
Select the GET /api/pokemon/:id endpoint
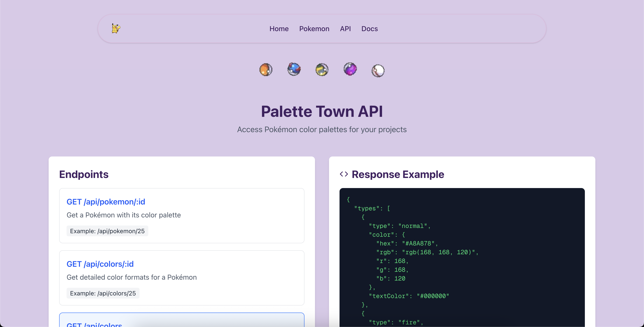click(x=182, y=216)
